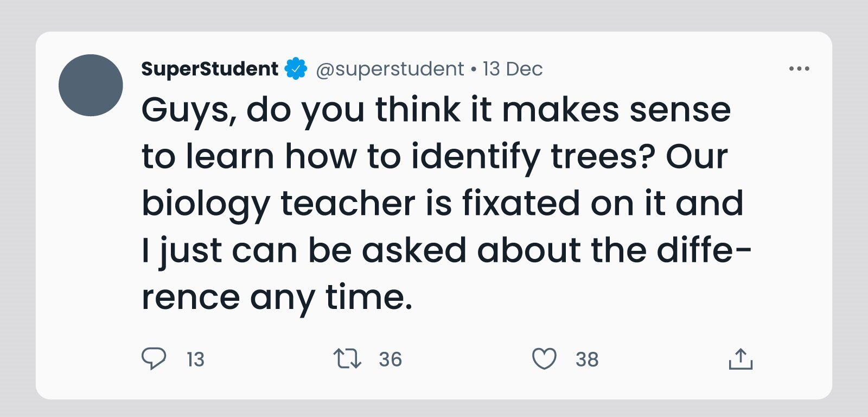This screenshot has width=868, height=417.
Task: Click the like count 38
Action: point(587,359)
